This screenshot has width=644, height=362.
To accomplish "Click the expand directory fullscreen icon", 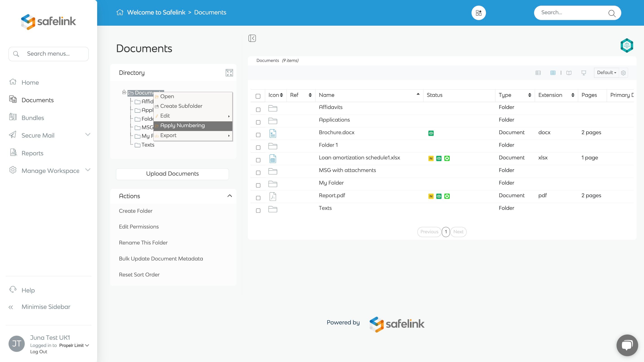I will pyautogui.click(x=229, y=73).
